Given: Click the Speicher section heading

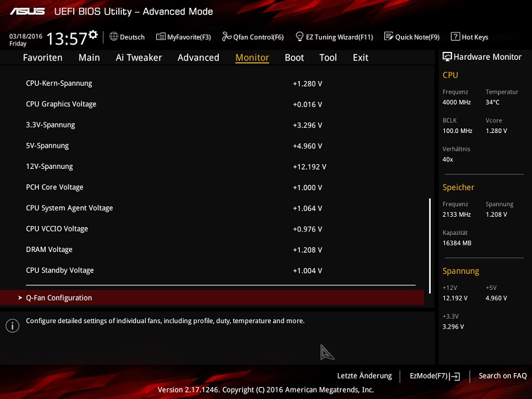Looking at the screenshot, I should tap(458, 188).
